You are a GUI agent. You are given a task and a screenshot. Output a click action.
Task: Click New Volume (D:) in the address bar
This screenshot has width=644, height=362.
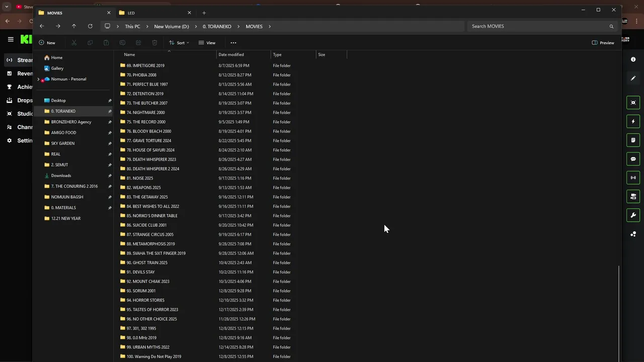click(172, 26)
